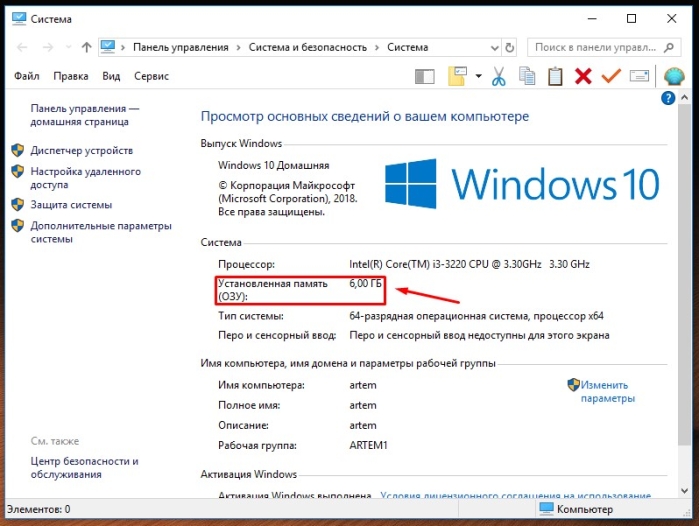Refresh the address bar location

coord(510,47)
